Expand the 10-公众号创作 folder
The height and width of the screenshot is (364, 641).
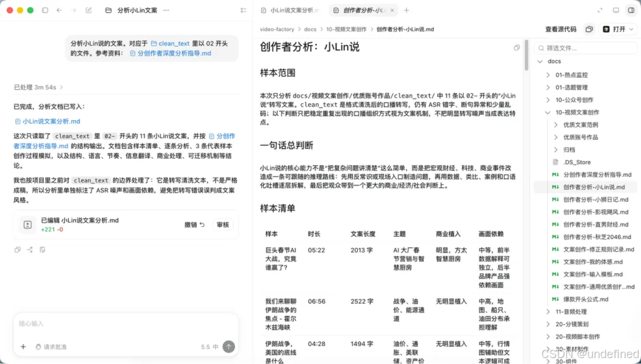pyautogui.click(x=548, y=100)
